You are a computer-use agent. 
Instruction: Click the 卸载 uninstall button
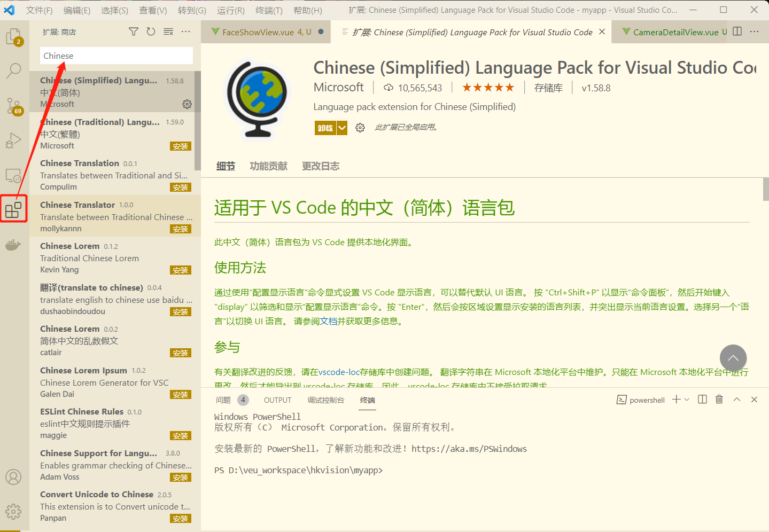pyautogui.click(x=325, y=128)
